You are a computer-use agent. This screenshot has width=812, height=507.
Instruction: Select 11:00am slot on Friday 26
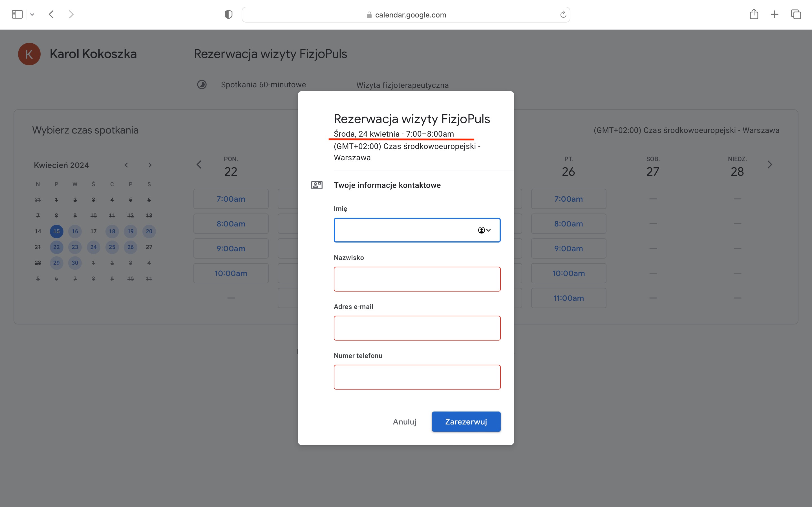[569, 298]
